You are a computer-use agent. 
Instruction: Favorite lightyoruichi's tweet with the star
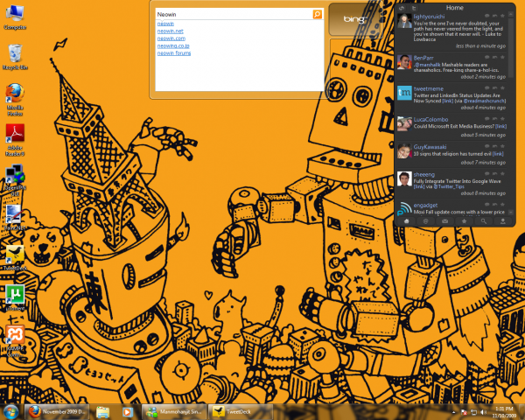pos(502,16)
